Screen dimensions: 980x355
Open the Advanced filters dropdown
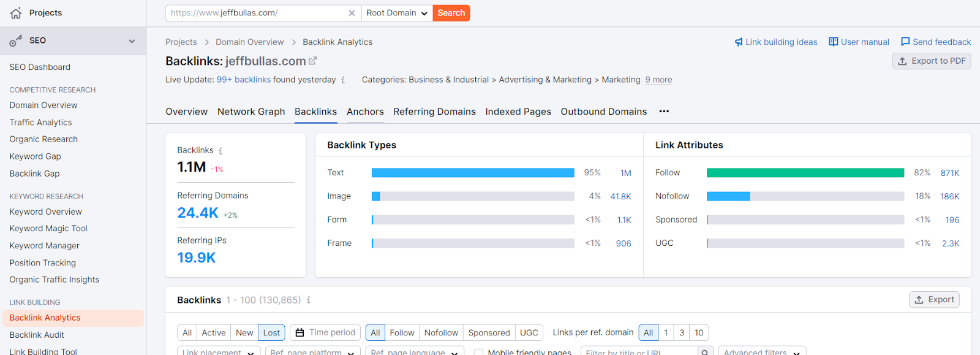(x=762, y=352)
